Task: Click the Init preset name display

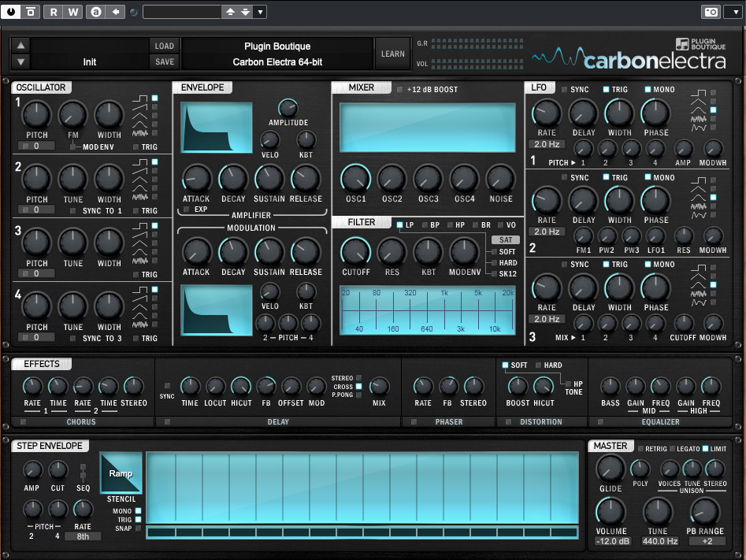Action: (90, 61)
